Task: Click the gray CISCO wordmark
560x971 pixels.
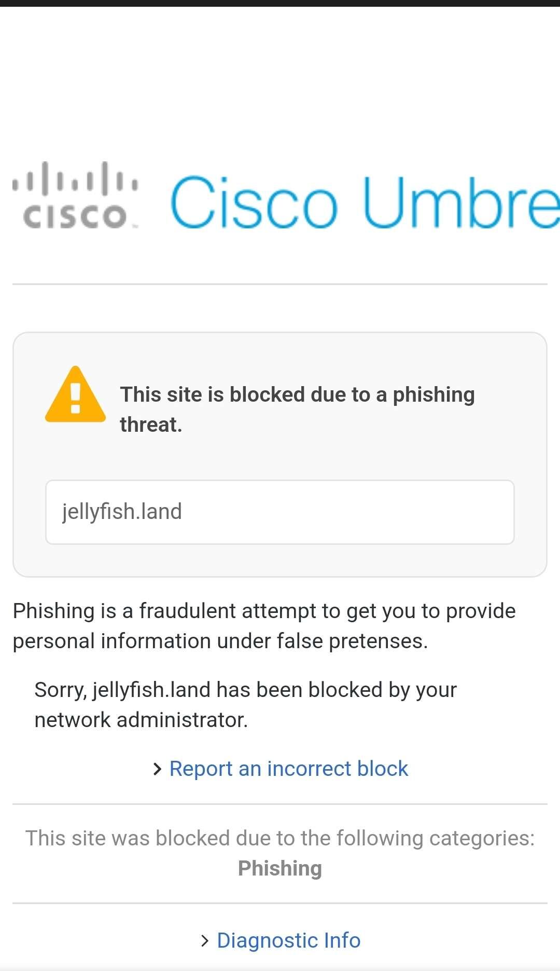Action: pyautogui.click(x=75, y=216)
